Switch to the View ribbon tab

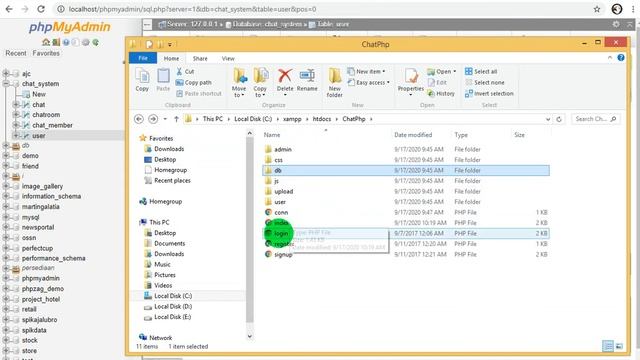click(x=228, y=58)
